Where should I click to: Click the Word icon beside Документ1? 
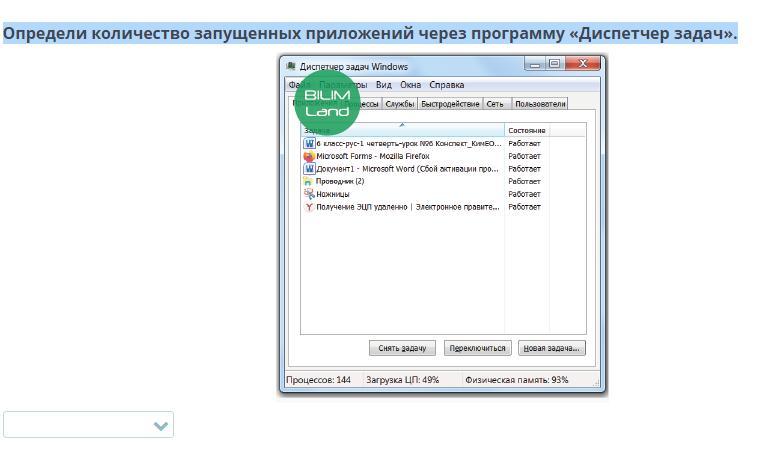pyautogui.click(x=309, y=169)
